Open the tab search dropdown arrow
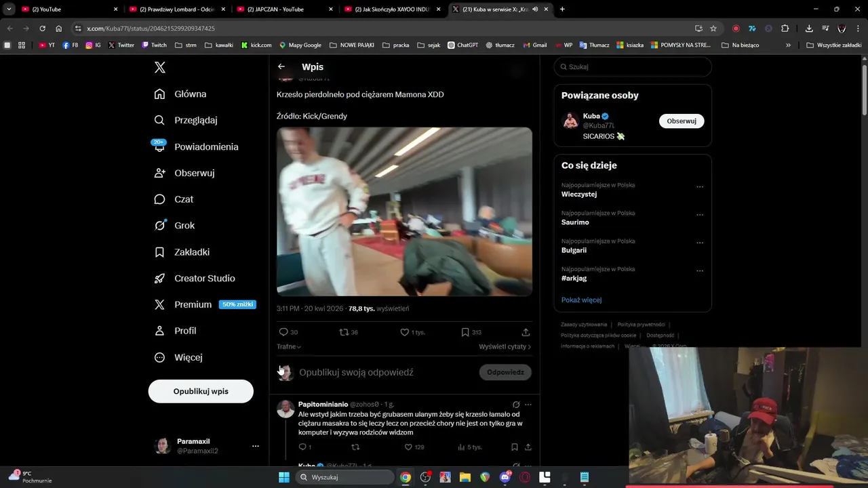The height and width of the screenshot is (488, 868). [9, 9]
